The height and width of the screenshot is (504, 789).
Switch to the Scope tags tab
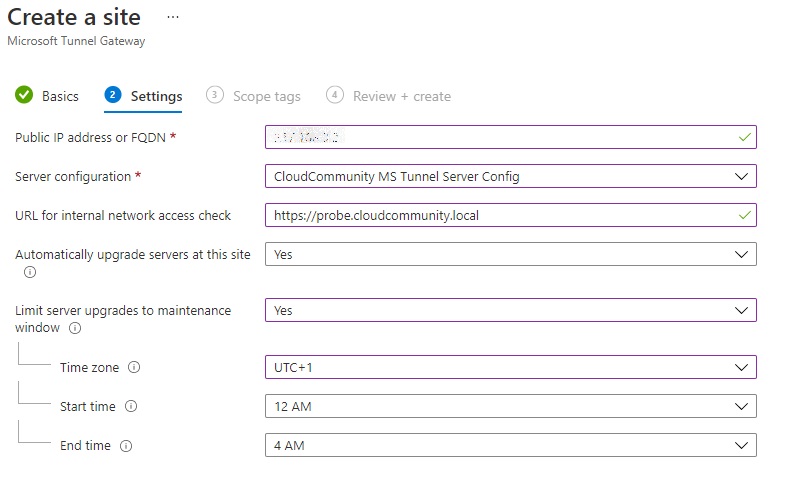click(x=266, y=96)
